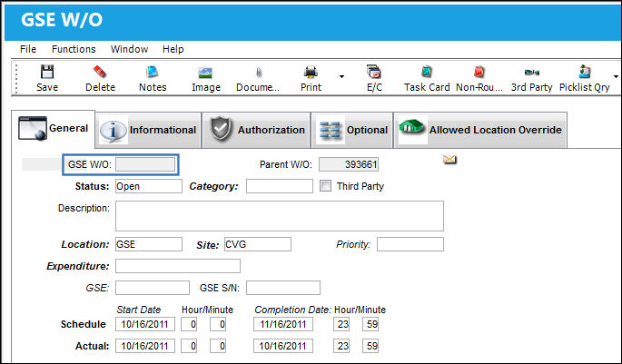Click the Actual completion date field
This screenshot has height=364, width=622.
[x=283, y=346]
